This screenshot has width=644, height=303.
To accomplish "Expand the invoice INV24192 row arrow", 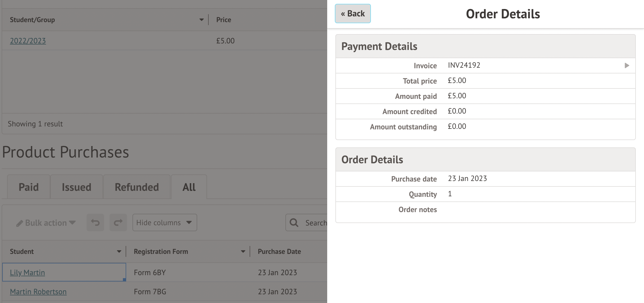I will point(627,66).
